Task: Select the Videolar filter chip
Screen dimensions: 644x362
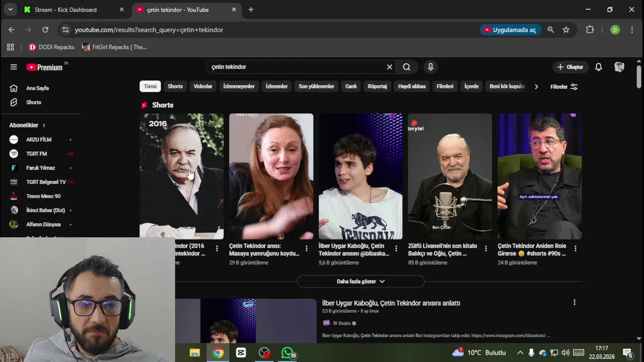Action: click(203, 86)
